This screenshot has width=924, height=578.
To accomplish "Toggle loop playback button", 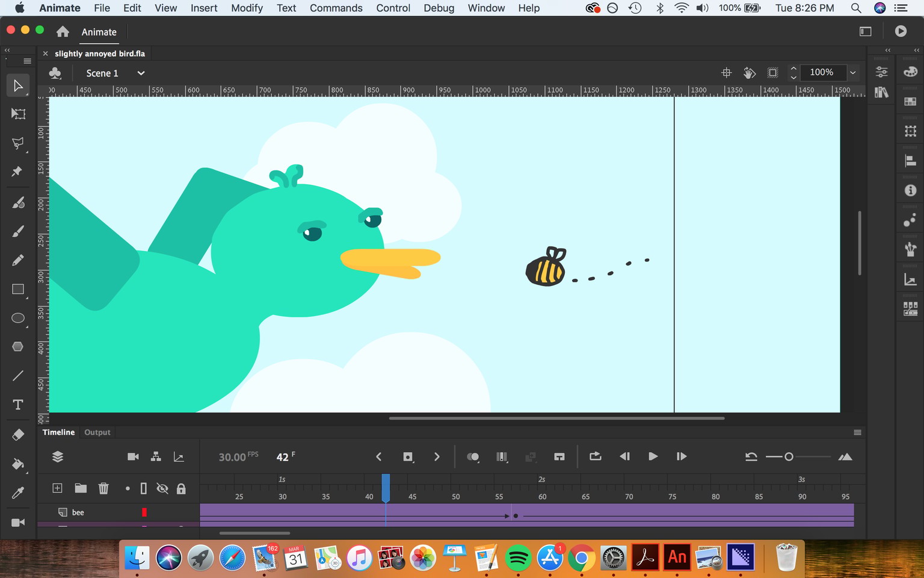I will pos(596,456).
